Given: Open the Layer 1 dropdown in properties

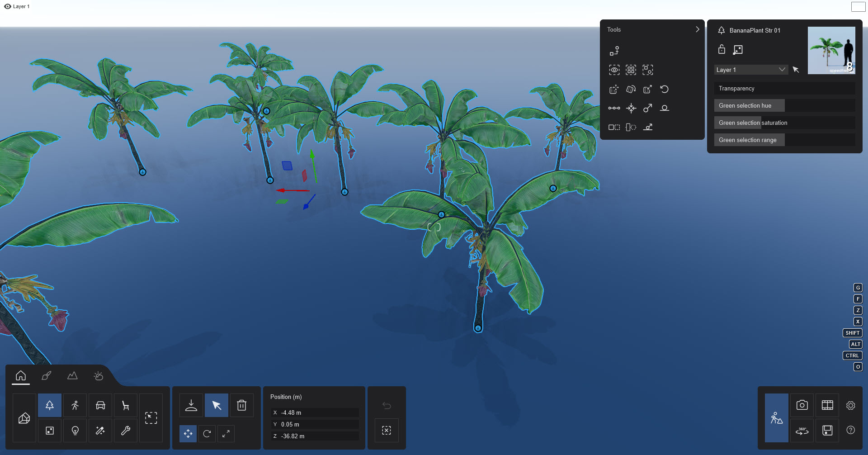Looking at the screenshot, I should (x=751, y=70).
